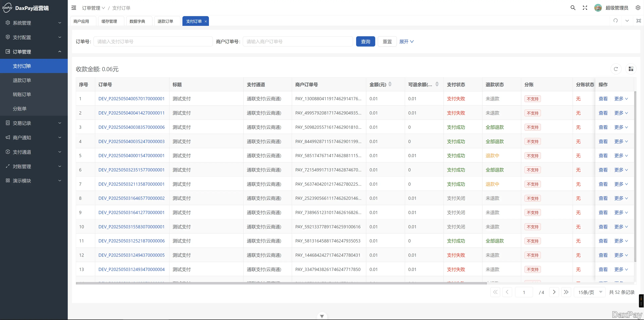Close the 支付订单 tab
644x320 pixels.
(x=206, y=21)
